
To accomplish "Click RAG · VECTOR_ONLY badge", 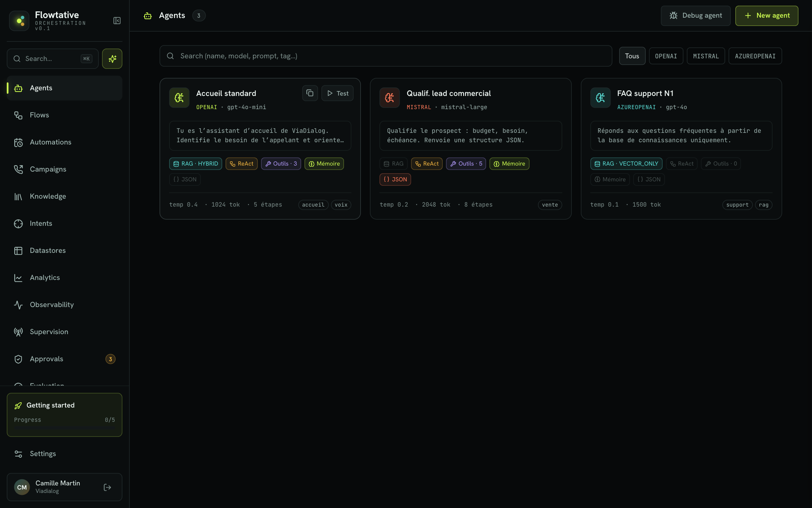I will [626, 164].
